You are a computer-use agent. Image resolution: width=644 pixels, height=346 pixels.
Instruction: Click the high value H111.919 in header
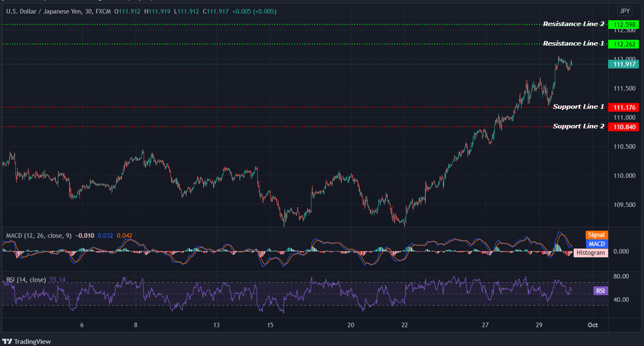(157, 11)
